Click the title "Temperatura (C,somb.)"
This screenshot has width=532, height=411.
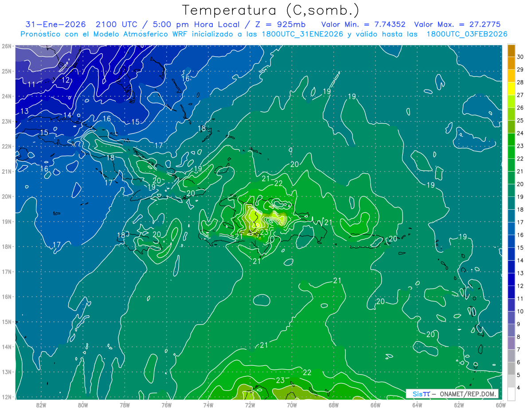coord(270,10)
